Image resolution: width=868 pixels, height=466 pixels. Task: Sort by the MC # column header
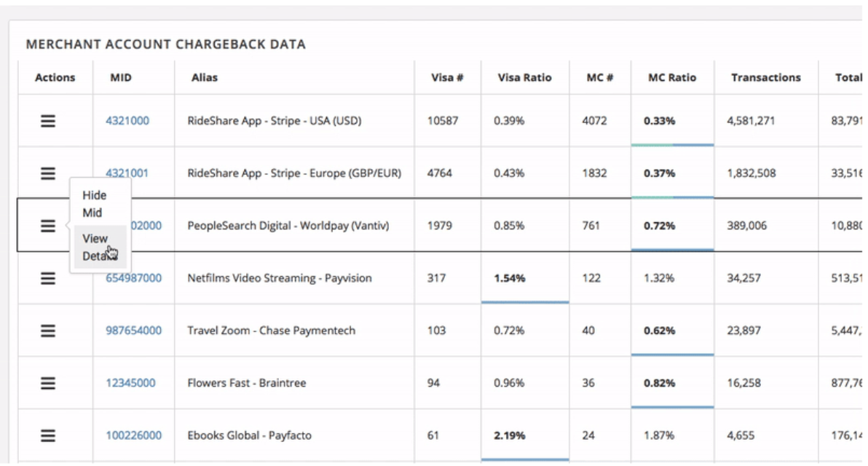pos(600,77)
